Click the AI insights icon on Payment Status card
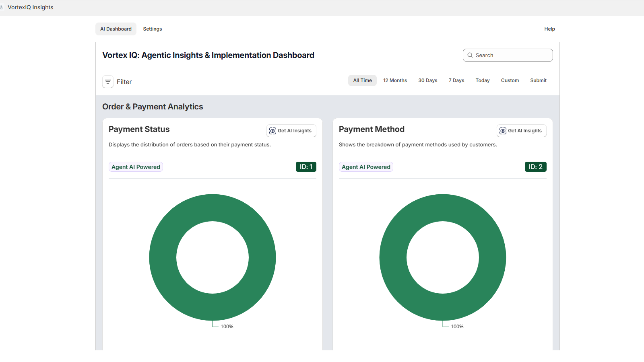This screenshot has width=644, height=362. [x=272, y=130]
